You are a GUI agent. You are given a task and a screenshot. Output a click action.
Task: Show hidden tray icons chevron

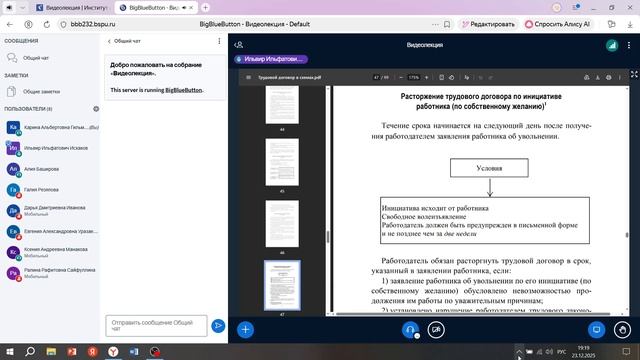518,351
